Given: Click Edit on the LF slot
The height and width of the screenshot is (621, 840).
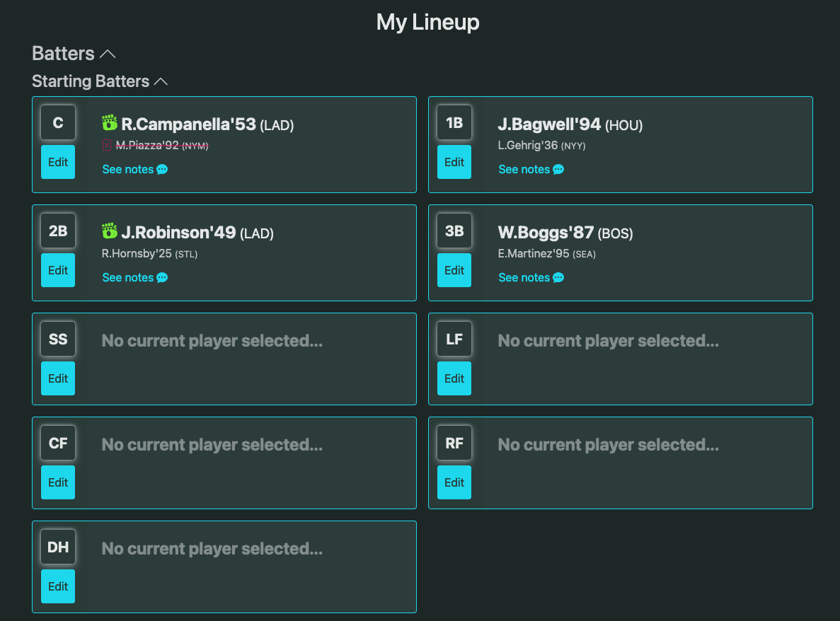Looking at the screenshot, I should pyautogui.click(x=454, y=378).
